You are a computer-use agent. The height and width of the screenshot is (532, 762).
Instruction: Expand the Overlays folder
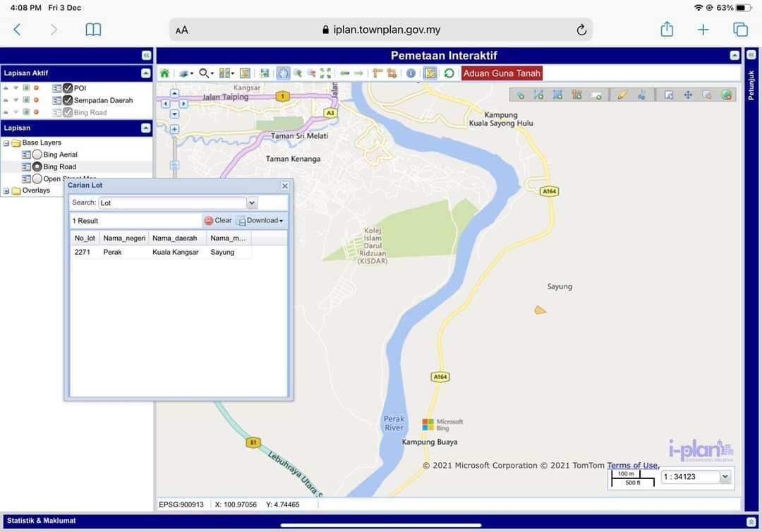click(6, 191)
